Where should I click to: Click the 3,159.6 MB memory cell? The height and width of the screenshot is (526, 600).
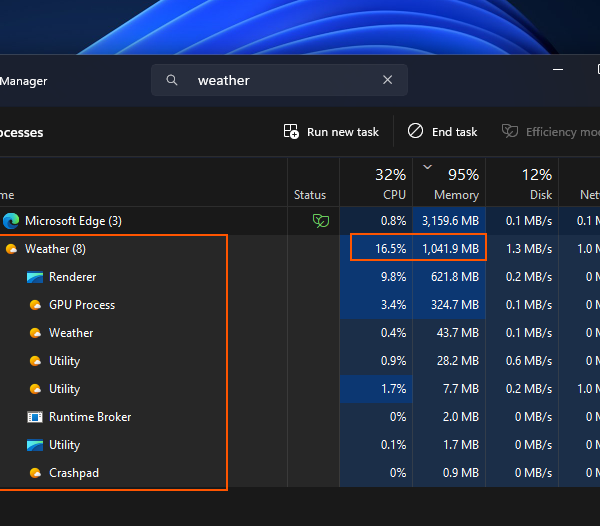449,221
